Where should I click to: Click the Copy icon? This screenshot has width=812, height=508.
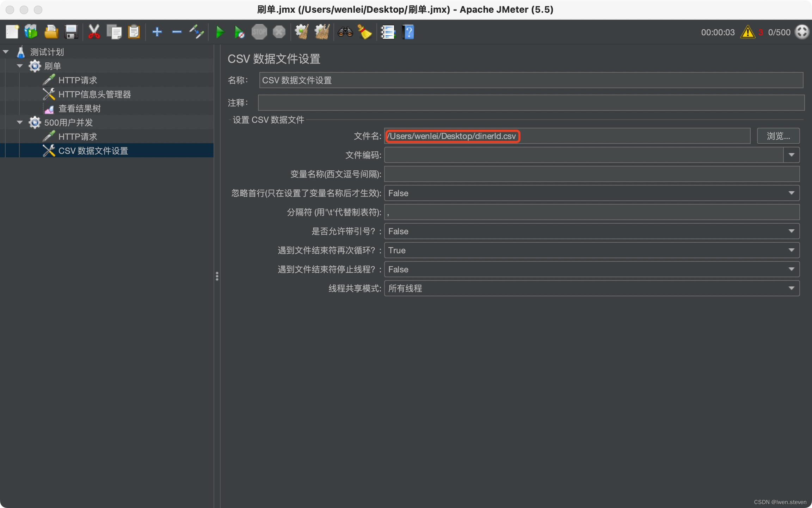114,32
